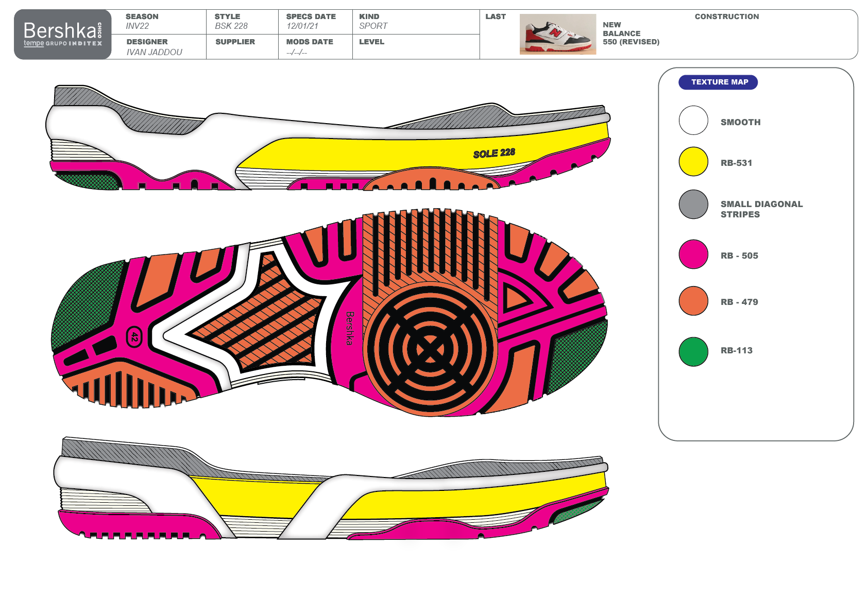Click the Bershka logo badge
Image resolution: width=868 pixels, height=614 pixels.
62,35
